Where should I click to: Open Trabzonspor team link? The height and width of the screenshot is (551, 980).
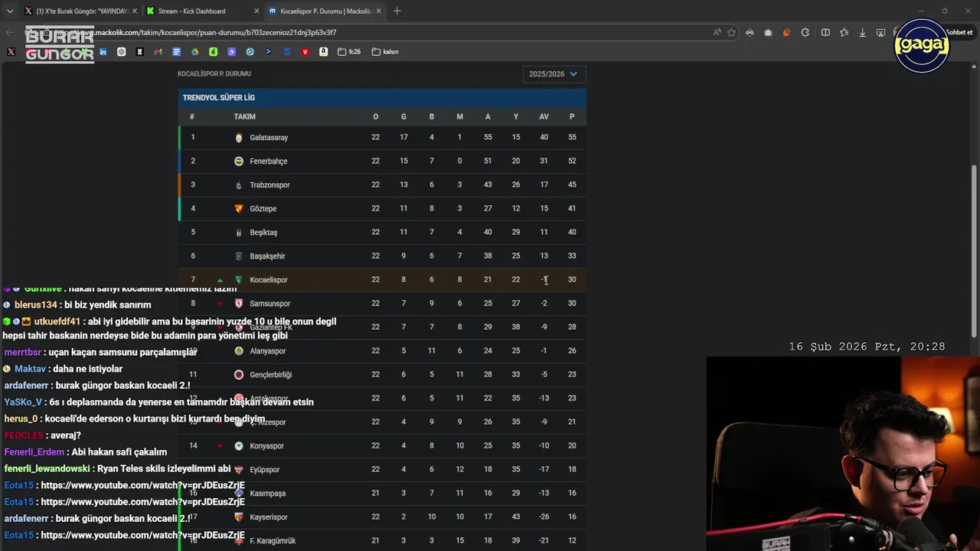[269, 185]
